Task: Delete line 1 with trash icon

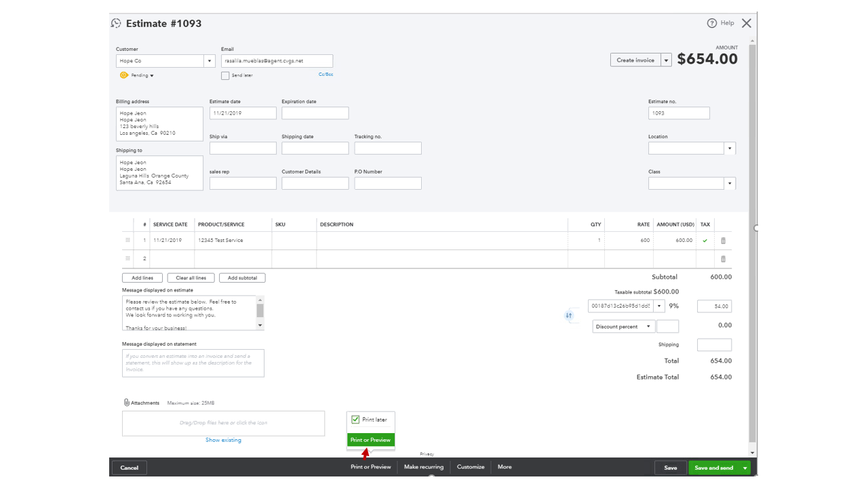Action: pos(723,241)
